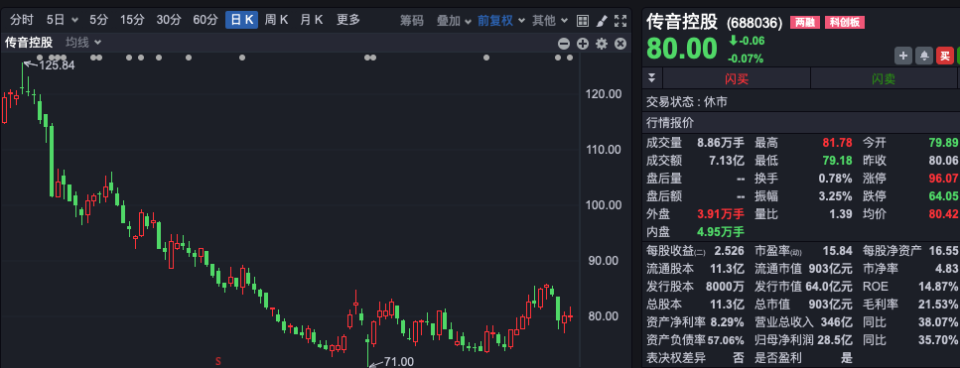Viewport: 960px width, 368px height.
Task: Click the 成交额 value 7.13亿
Action: [726, 160]
